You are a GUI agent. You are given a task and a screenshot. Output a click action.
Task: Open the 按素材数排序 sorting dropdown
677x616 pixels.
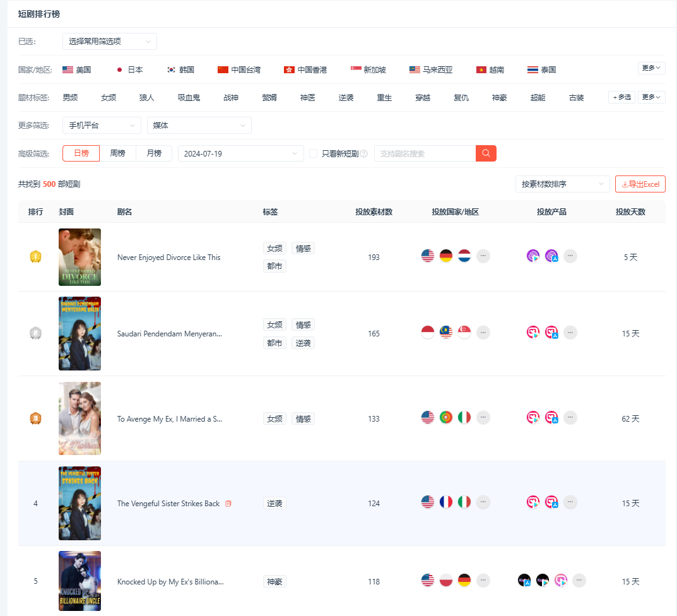(562, 184)
